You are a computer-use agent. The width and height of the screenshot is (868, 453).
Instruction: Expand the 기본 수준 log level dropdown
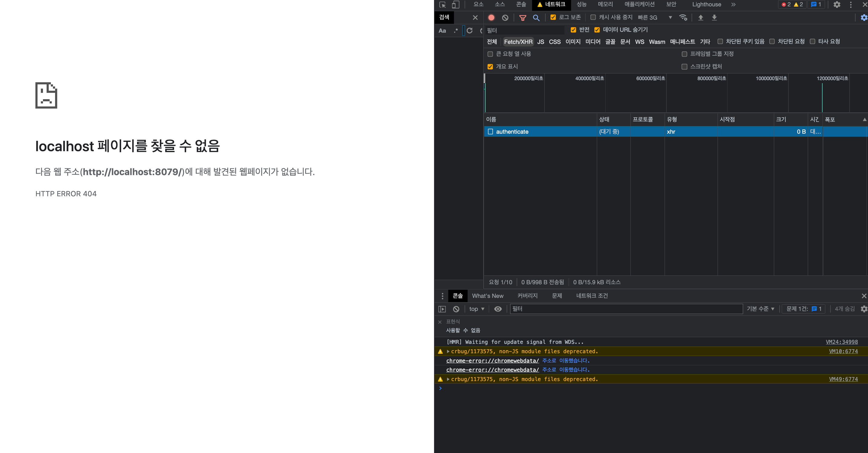click(x=760, y=309)
